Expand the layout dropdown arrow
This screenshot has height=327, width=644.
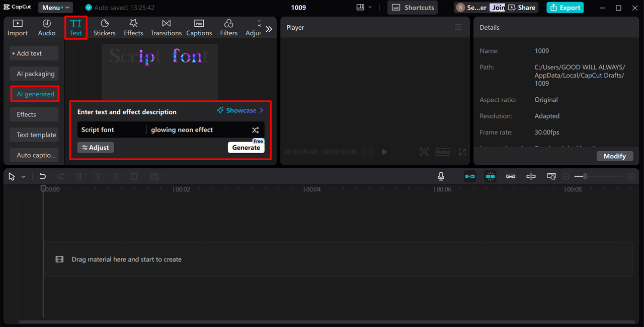[370, 8]
